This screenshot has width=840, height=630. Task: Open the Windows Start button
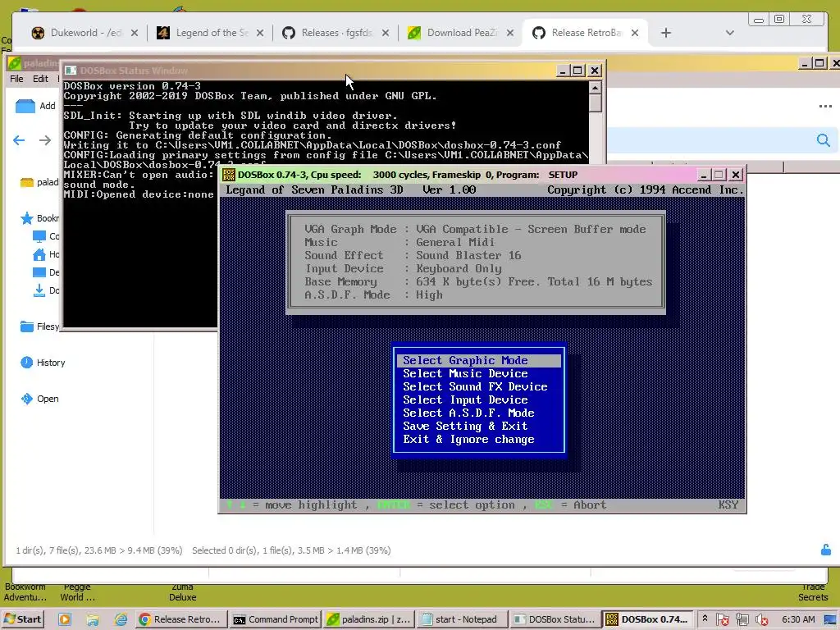point(22,619)
